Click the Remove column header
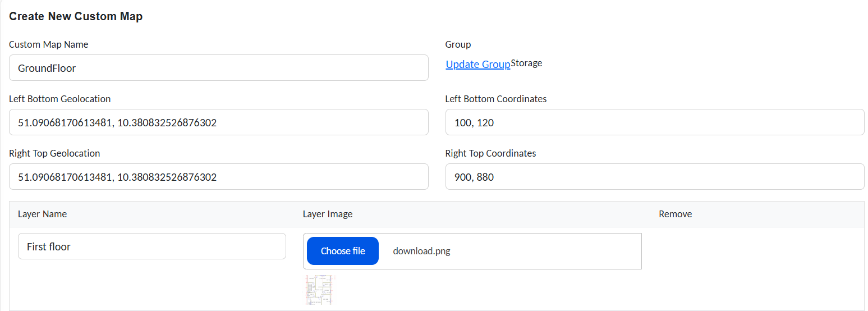This screenshot has height=311, width=868. 675,214
